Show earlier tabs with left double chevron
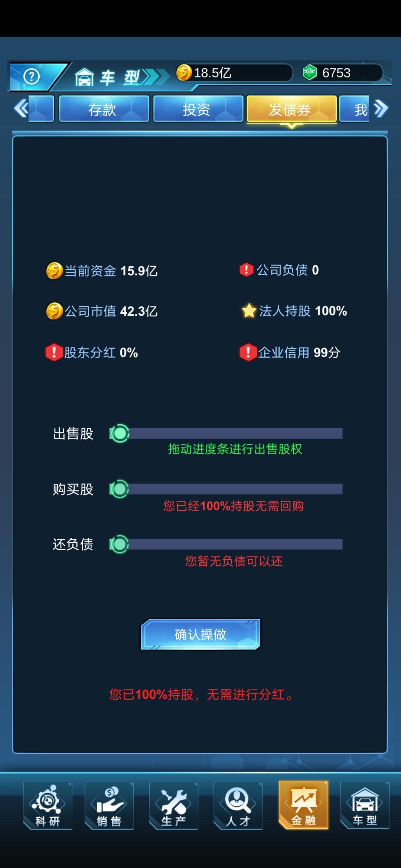The height and width of the screenshot is (868, 401). (21, 109)
